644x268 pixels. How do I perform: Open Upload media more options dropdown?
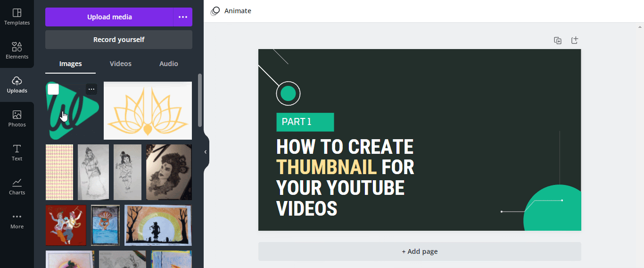click(183, 17)
